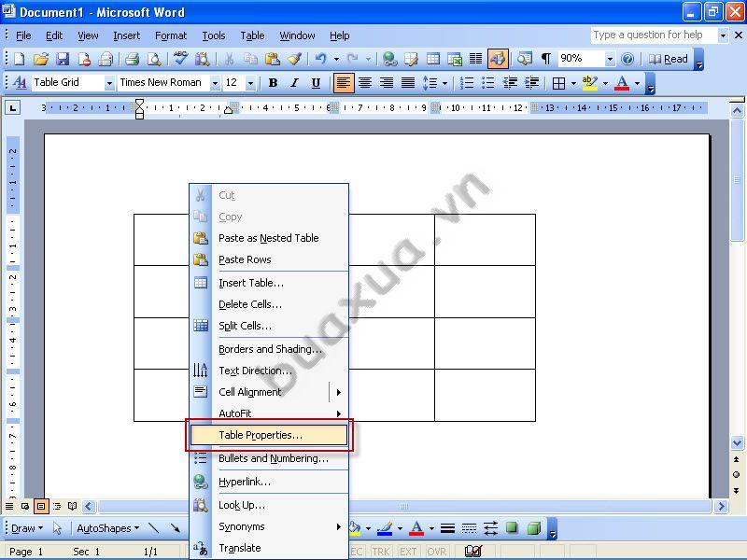
Task: Apply red Font Color on Formatting toolbar
Action: pyautogui.click(x=622, y=83)
